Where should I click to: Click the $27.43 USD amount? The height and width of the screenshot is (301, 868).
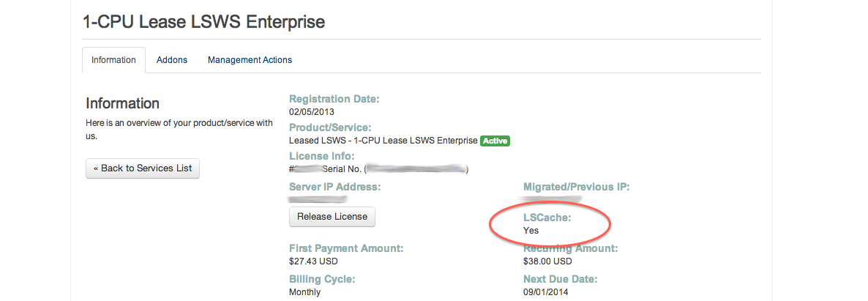coord(313,261)
